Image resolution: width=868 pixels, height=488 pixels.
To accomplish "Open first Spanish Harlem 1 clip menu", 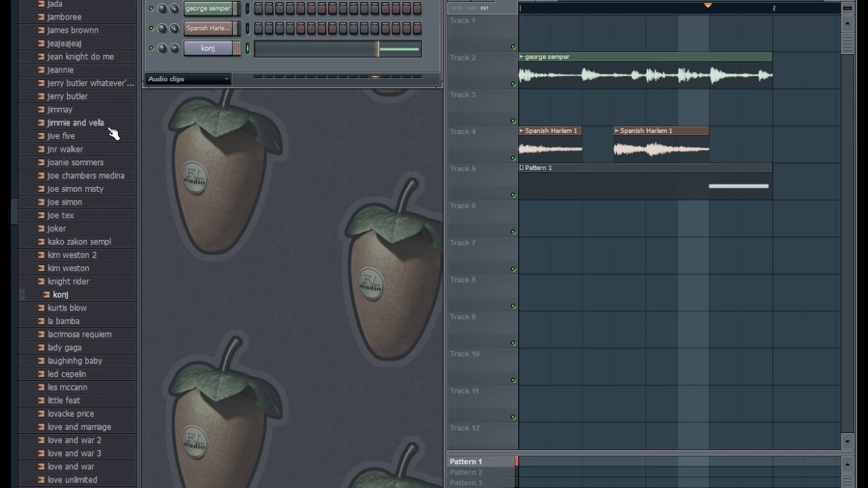I will 521,131.
